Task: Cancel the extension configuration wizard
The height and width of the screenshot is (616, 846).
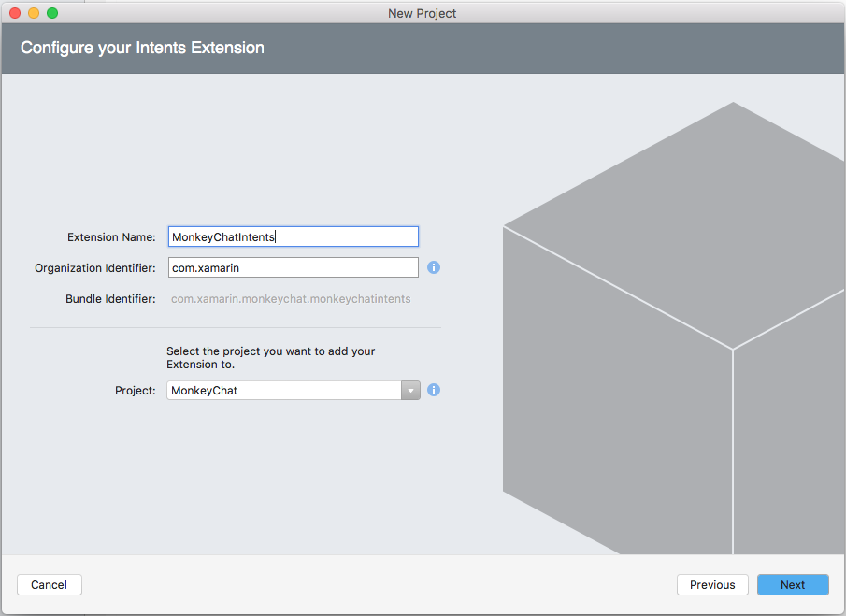Action: 49,584
